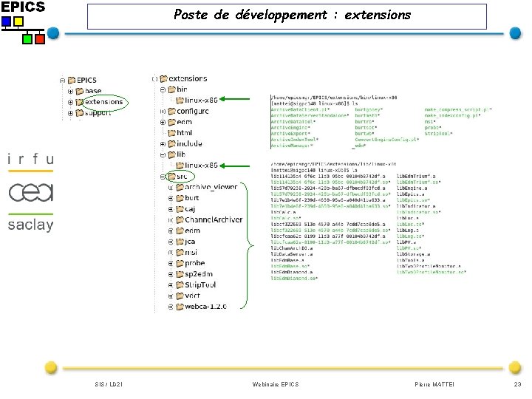Click the jca folder icon
The width and height of the screenshot is (532, 399).
(x=180, y=242)
